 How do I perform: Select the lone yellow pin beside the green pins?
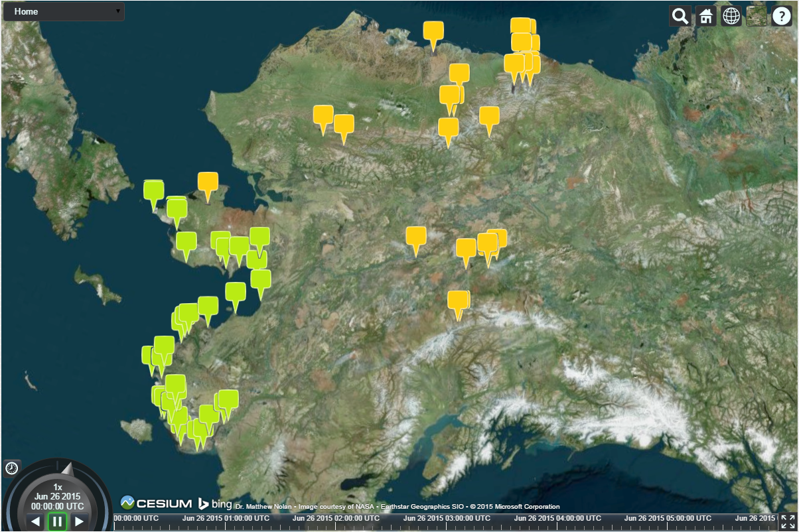(x=208, y=186)
